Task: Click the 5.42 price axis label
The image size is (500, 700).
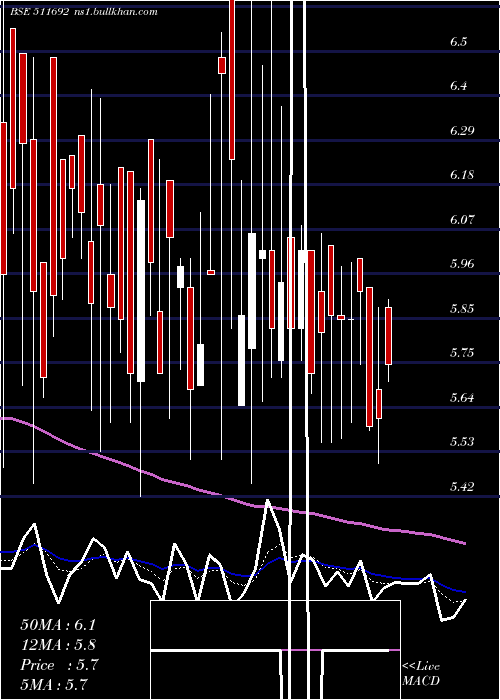Action: point(462,486)
